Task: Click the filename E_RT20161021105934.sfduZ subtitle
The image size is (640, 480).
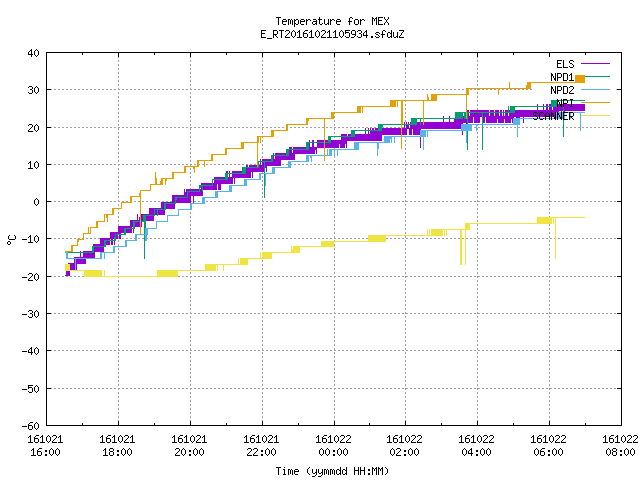Action: point(332,34)
